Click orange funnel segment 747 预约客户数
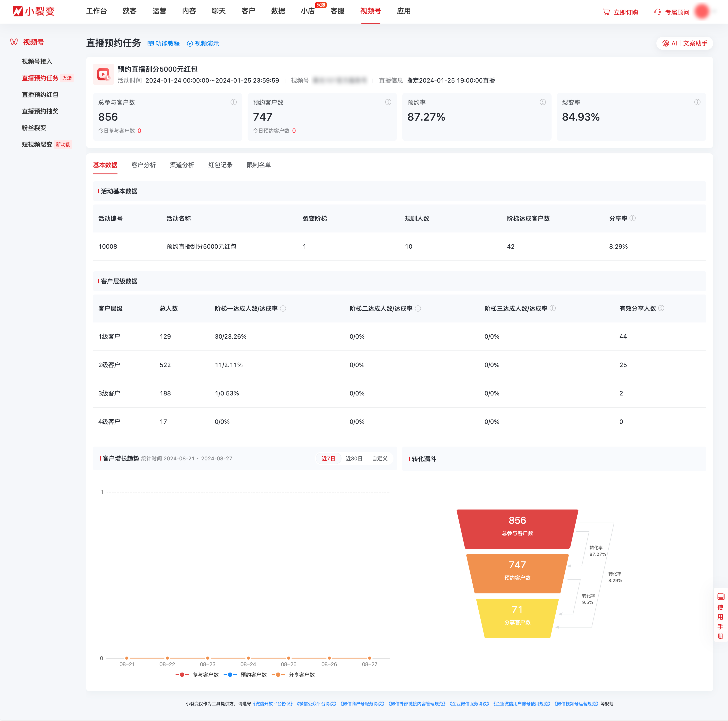The height and width of the screenshot is (721, 728). [x=517, y=574]
